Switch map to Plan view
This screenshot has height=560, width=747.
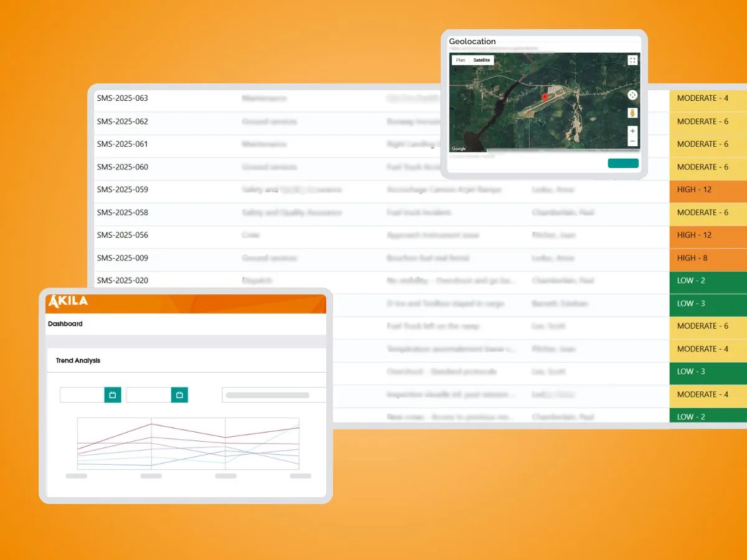[461, 60]
